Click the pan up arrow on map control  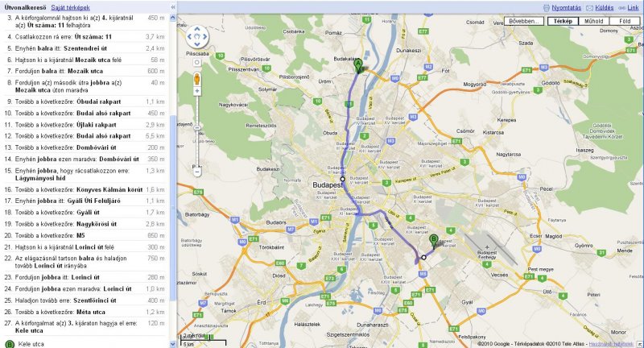coord(197,29)
